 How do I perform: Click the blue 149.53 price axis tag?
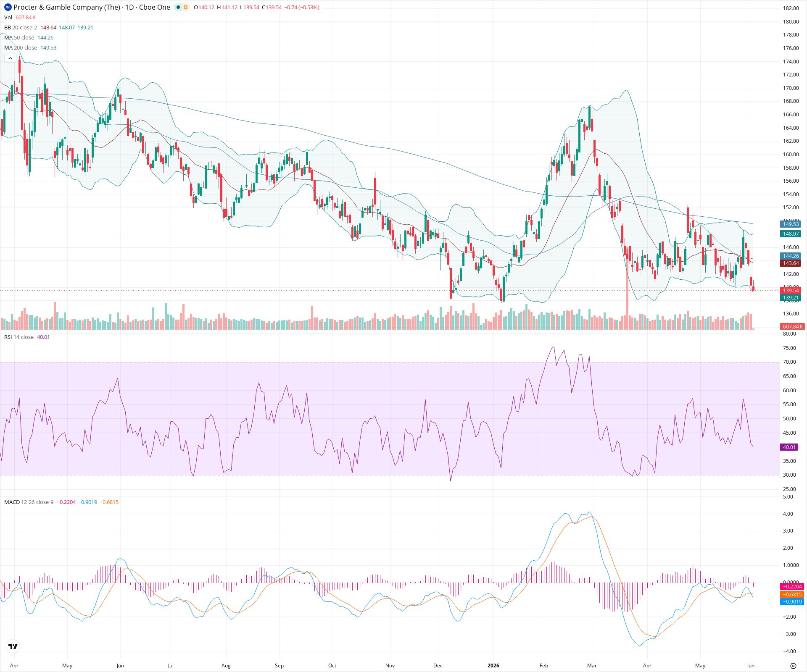(791, 224)
